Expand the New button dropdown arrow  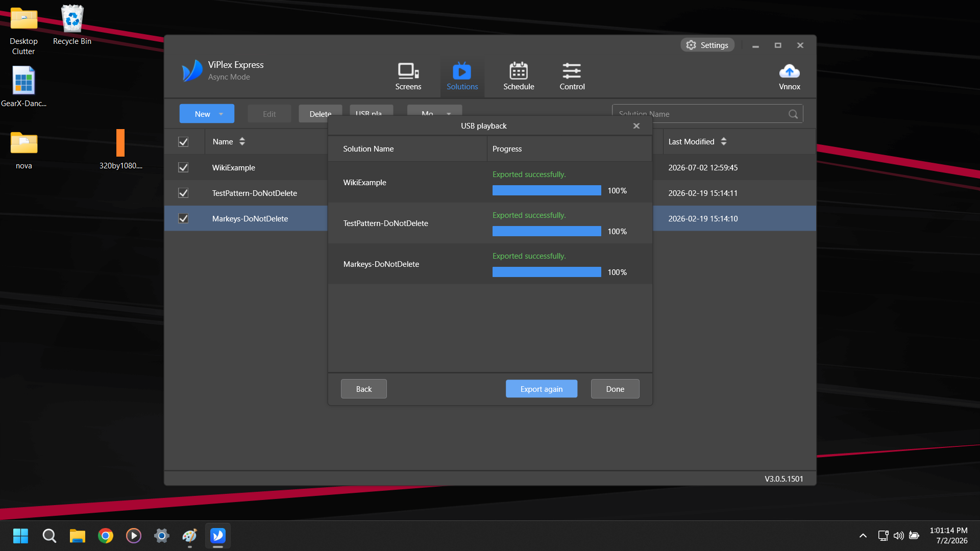pos(221,114)
